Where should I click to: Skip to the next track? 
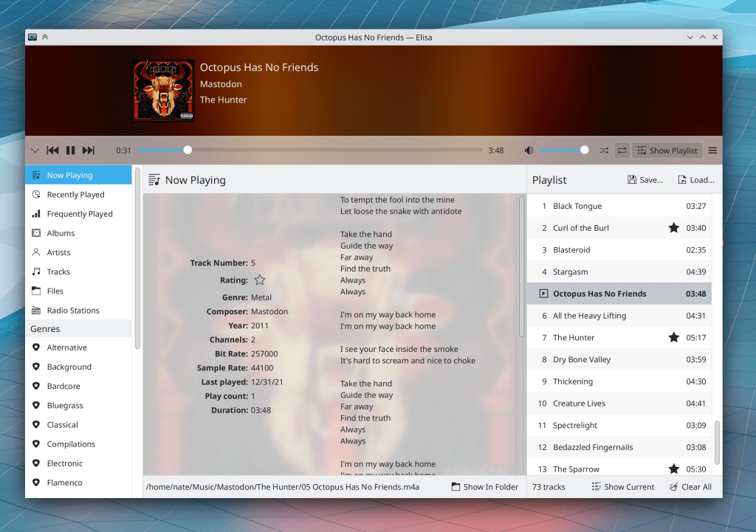pyautogui.click(x=89, y=151)
